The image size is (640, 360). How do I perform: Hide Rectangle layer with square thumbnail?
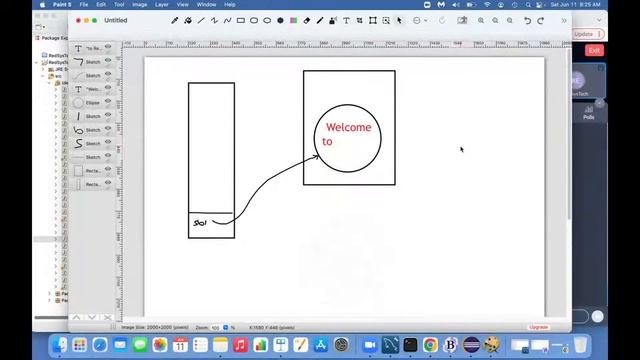pyautogui.click(x=108, y=169)
